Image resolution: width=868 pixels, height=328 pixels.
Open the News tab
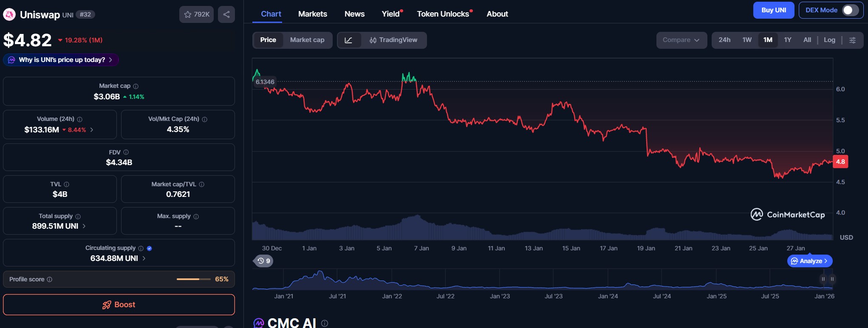[354, 14]
